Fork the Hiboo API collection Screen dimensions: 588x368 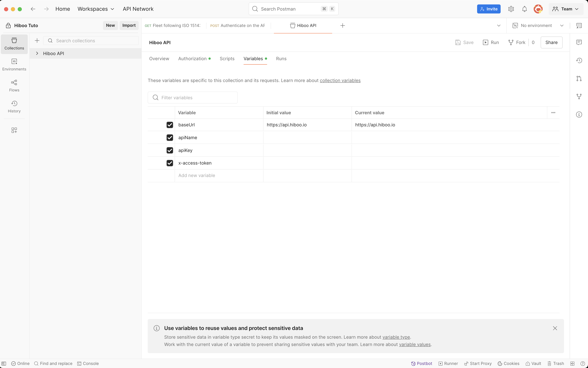click(517, 42)
